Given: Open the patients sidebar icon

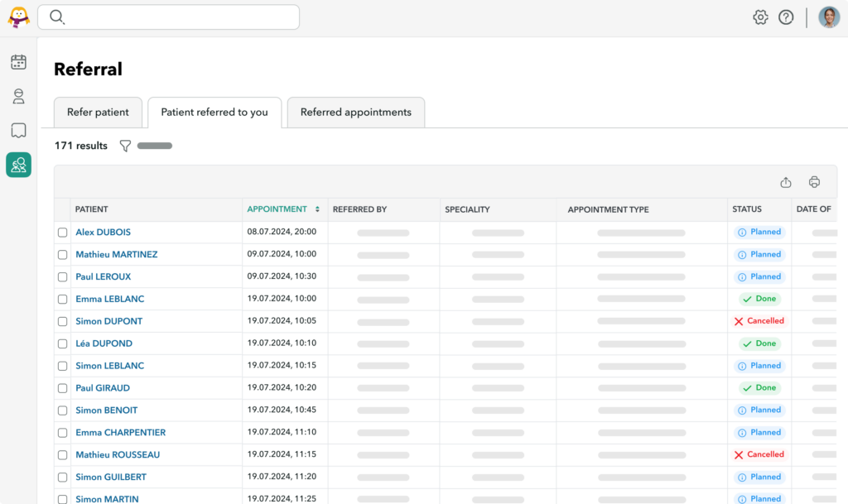Looking at the screenshot, I should pyautogui.click(x=18, y=96).
